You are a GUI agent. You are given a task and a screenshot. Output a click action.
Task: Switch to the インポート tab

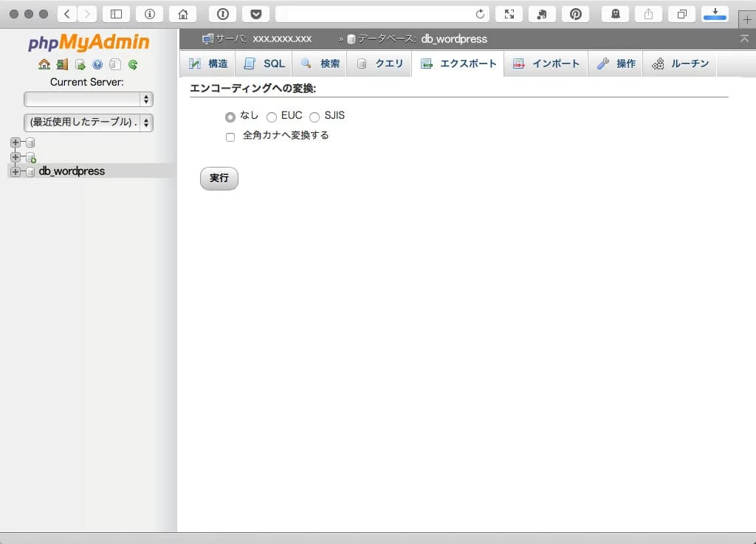click(x=546, y=63)
